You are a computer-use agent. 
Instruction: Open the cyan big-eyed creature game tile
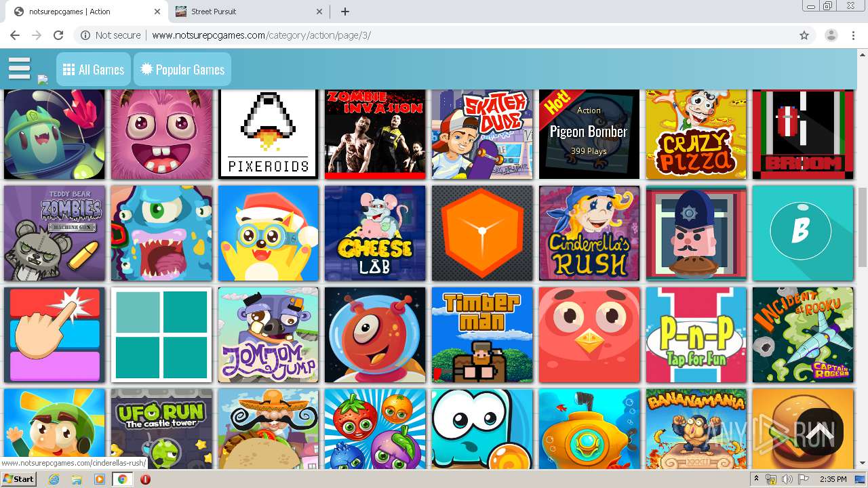(482, 428)
